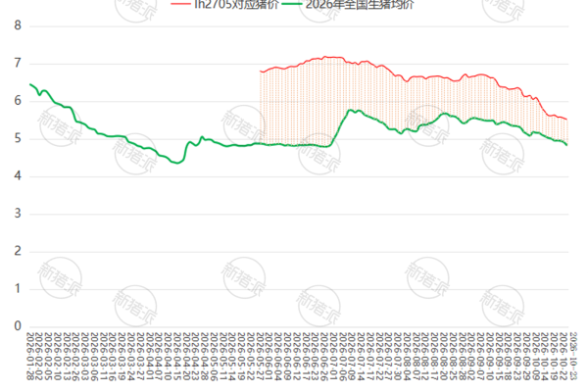Viewport: 588px width, 392px height.
Task: Click the y-axis label 2
Action: [18, 251]
